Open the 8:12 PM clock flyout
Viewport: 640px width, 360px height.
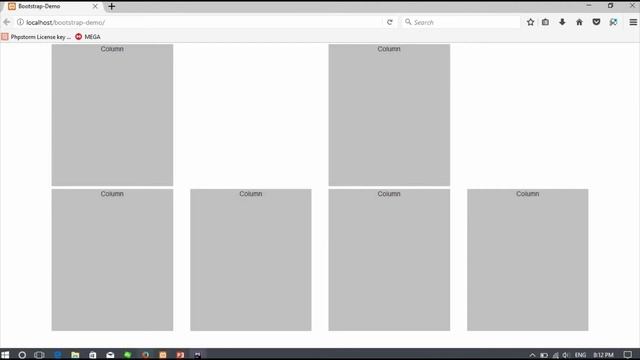tap(603, 355)
